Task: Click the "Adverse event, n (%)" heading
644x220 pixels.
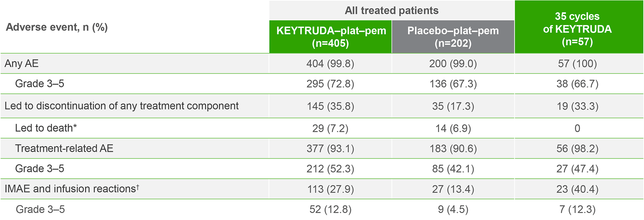Action: click(x=57, y=27)
